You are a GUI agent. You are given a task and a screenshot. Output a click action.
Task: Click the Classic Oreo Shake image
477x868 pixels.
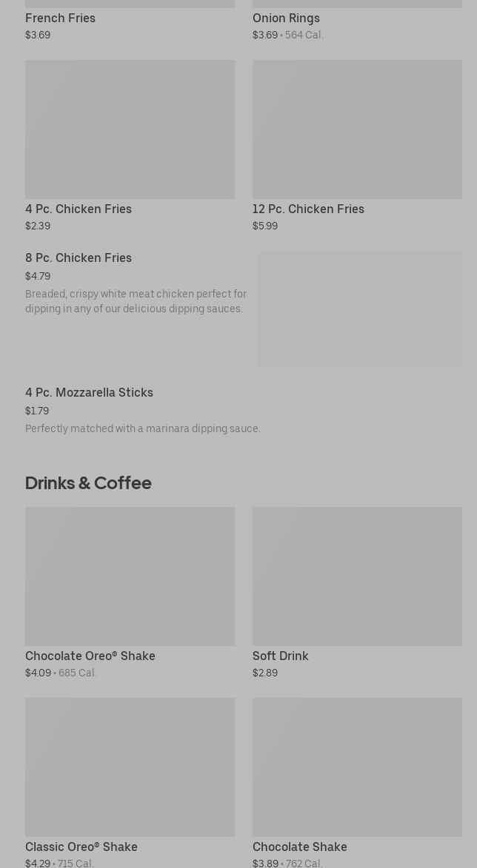click(x=130, y=767)
